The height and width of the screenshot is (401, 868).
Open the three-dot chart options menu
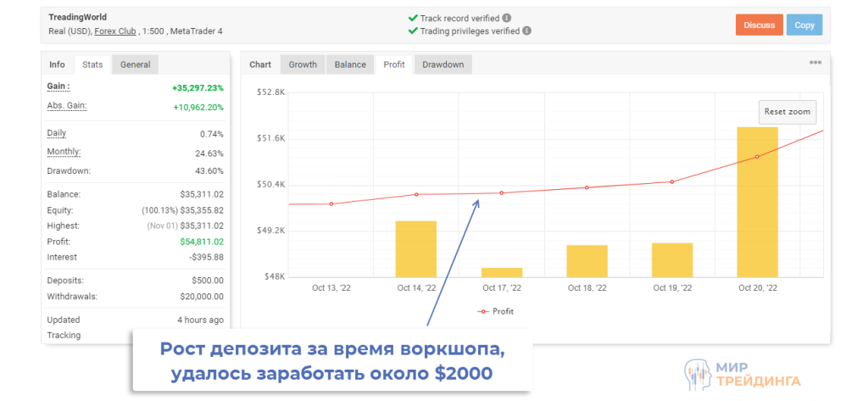point(815,63)
